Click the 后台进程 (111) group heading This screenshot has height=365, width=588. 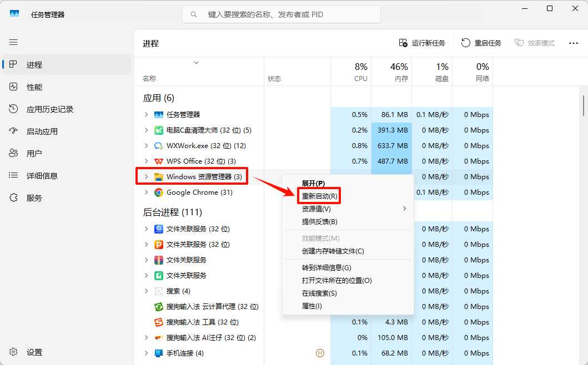pyautogui.click(x=172, y=212)
